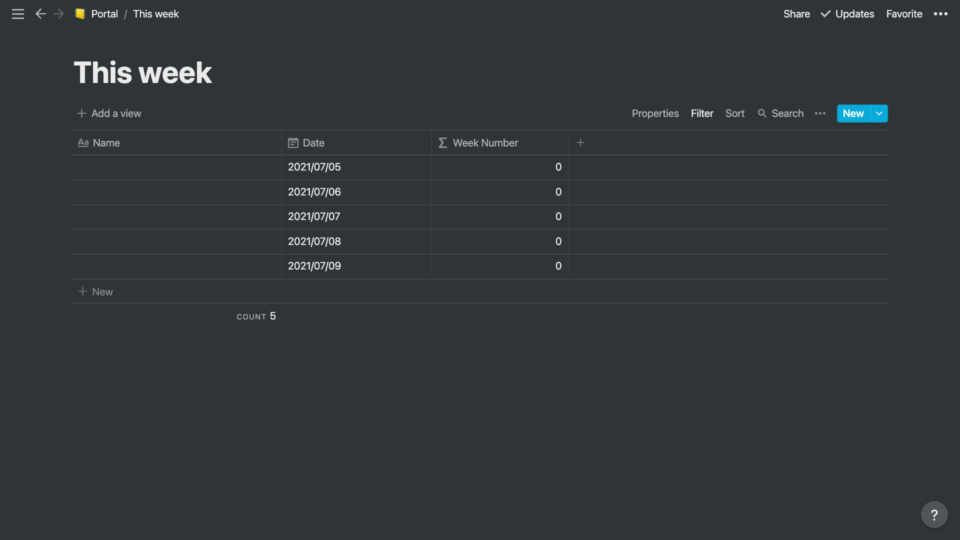960x540 pixels.
Task: Toggle Favorite for this page
Action: (904, 13)
